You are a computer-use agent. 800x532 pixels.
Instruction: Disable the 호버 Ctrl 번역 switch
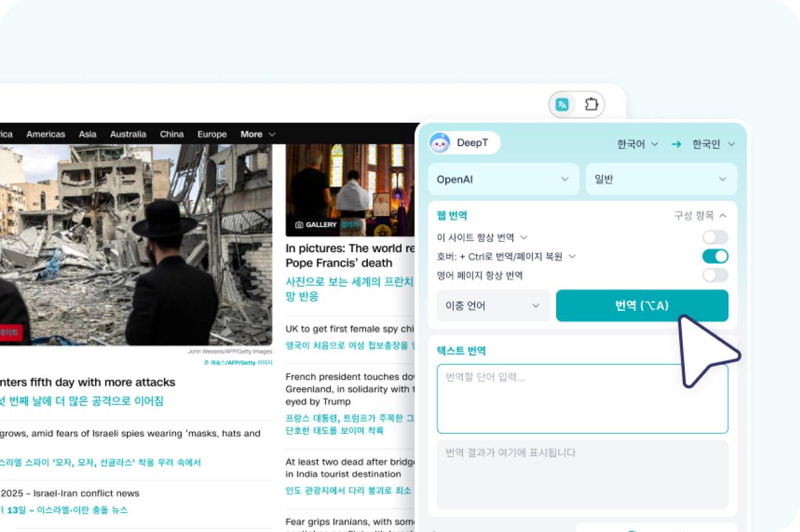click(x=715, y=256)
